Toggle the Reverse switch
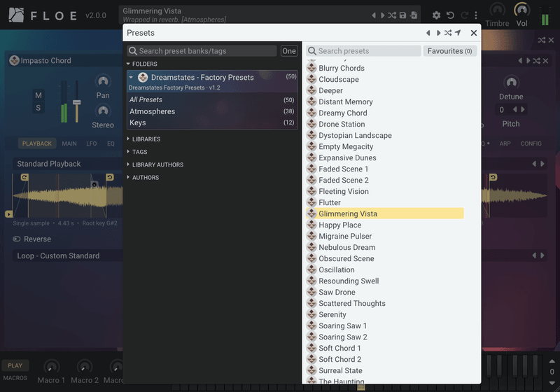560x392 pixels. pyautogui.click(x=17, y=239)
